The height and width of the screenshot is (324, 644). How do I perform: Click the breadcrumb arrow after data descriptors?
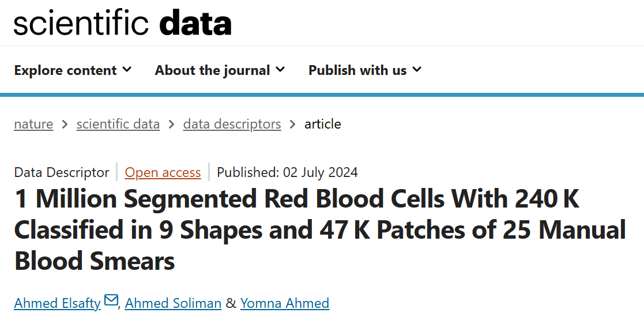click(293, 124)
